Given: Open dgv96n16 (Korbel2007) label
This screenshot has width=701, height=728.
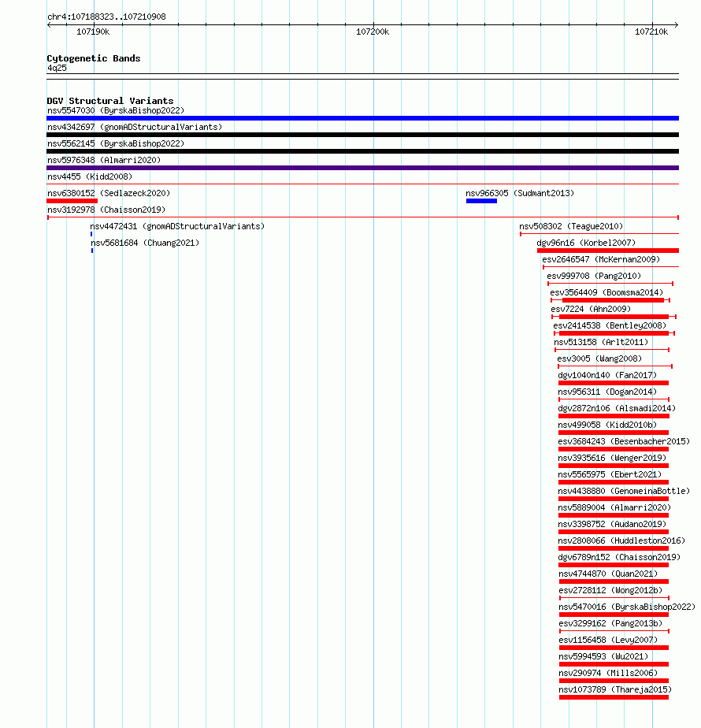Looking at the screenshot, I should click(586, 243).
